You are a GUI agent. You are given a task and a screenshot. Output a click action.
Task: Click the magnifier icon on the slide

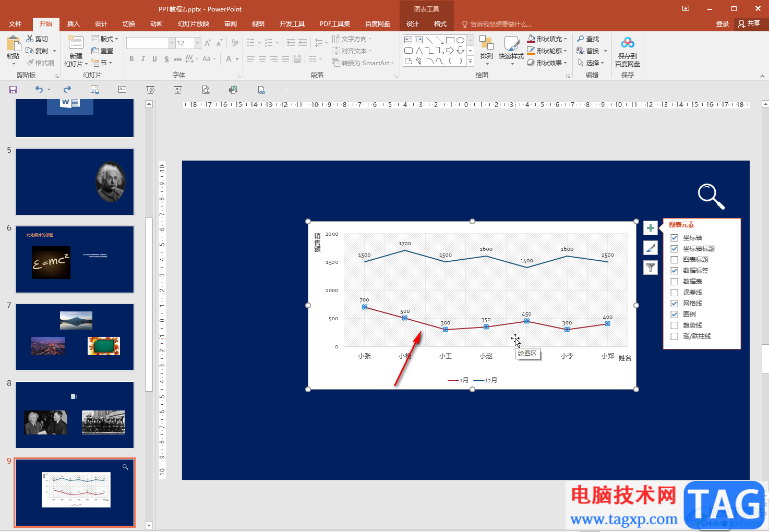coord(711,197)
